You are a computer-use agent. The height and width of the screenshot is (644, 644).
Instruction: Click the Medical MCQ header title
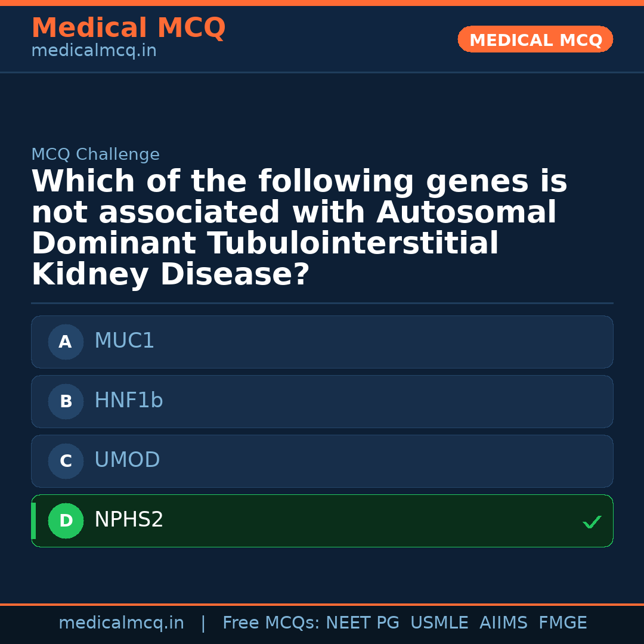point(128,28)
